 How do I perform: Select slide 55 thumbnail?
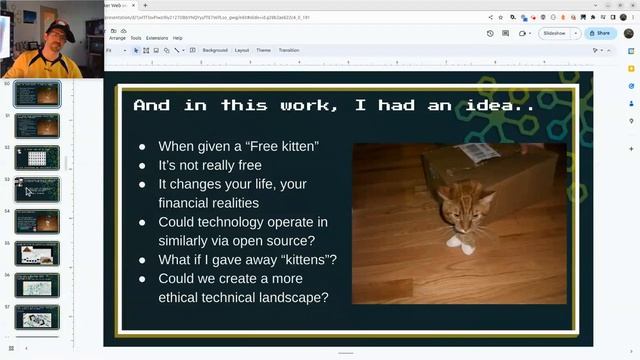pos(37,253)
